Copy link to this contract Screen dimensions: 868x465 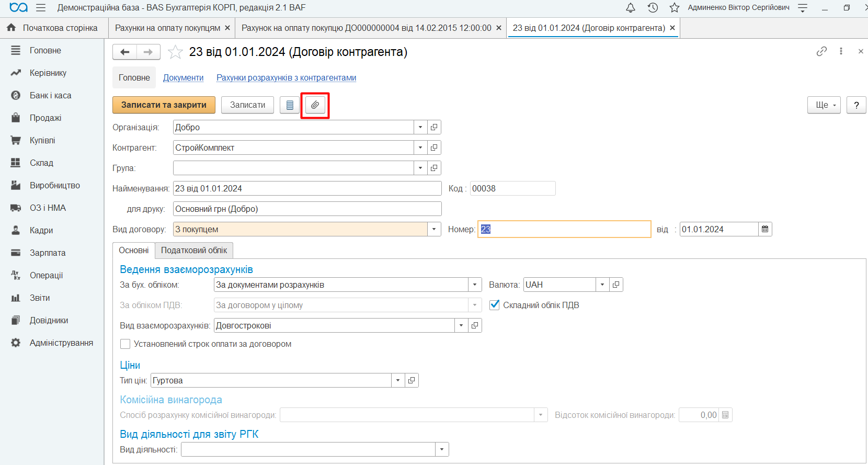(821, 51)
